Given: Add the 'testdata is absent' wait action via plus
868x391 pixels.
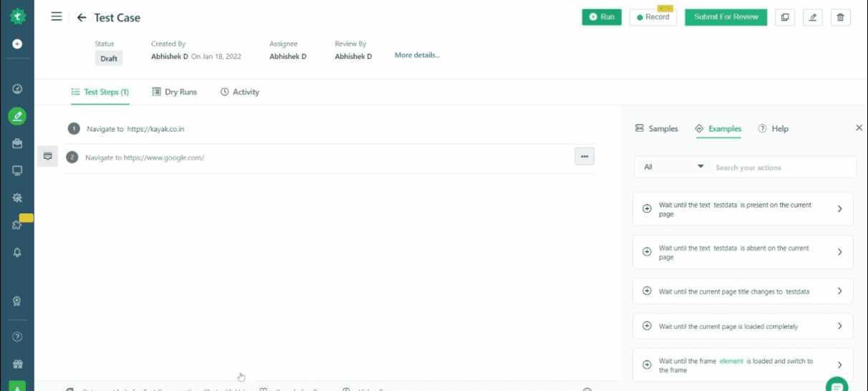Looking at the screenshot, I should 647,252.
